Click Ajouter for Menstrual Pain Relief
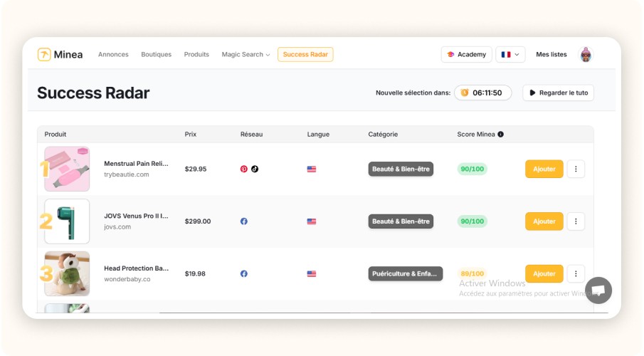This screenshot has width=644, height=356. click(x=544, y=169)
